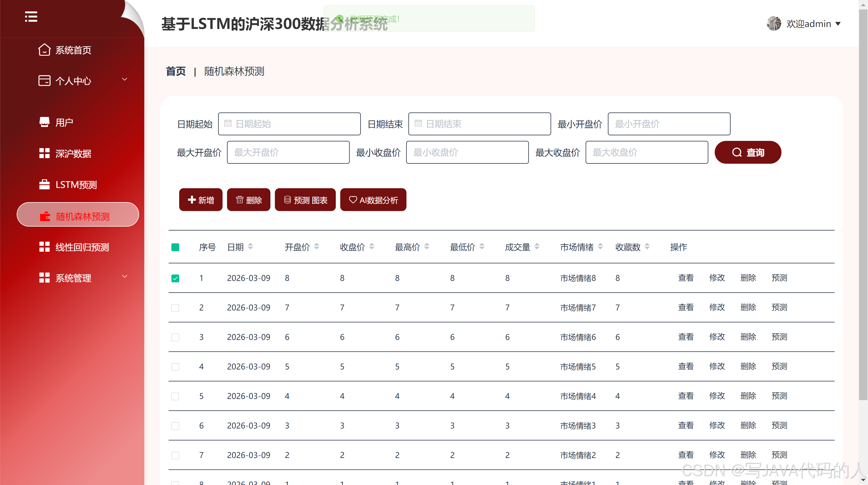This screenshot has width=868, height=485.
Task: Sort table by 最高价 column arrows
Action: (426, 246)
